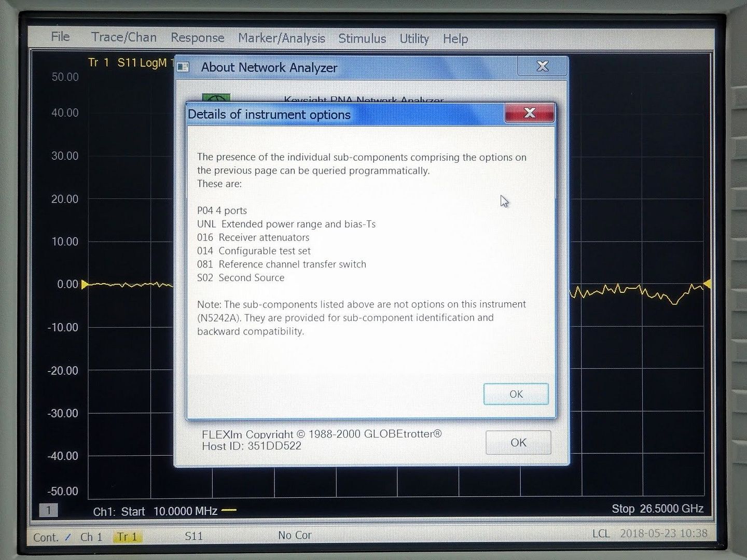Click the 20.00 y-axis label
Screen dimensions: 747x560
tap(65, 199)
